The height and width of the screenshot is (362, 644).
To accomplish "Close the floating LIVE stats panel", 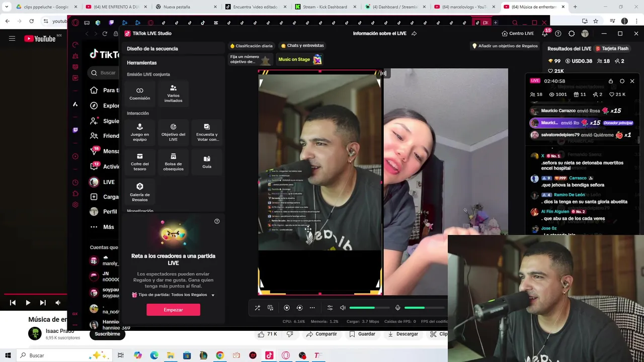I will (x=632, y=81).
